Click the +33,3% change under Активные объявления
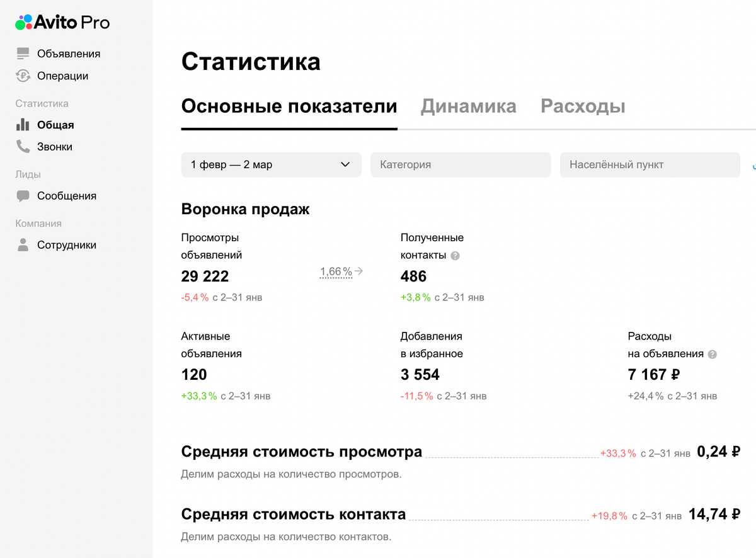The image size is (756, 558). point(199,396)
